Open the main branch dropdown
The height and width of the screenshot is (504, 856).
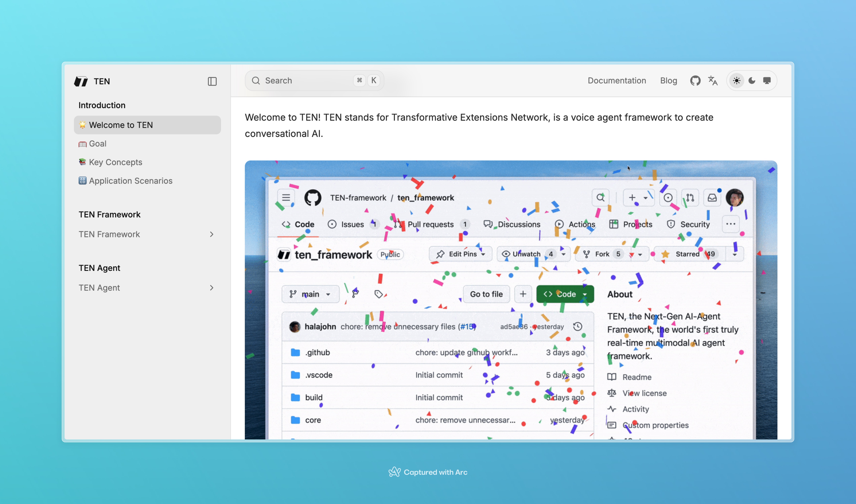click(310, 294)
